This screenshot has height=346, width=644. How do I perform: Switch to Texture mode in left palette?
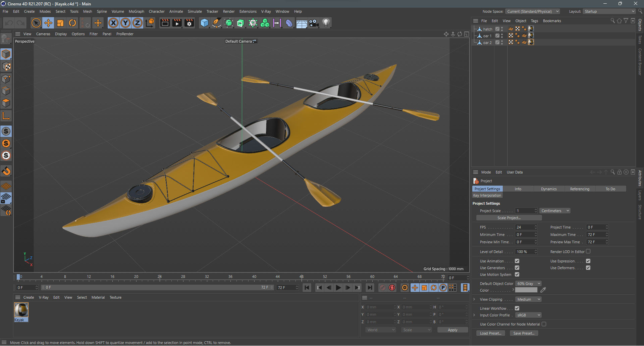[6, 66]
